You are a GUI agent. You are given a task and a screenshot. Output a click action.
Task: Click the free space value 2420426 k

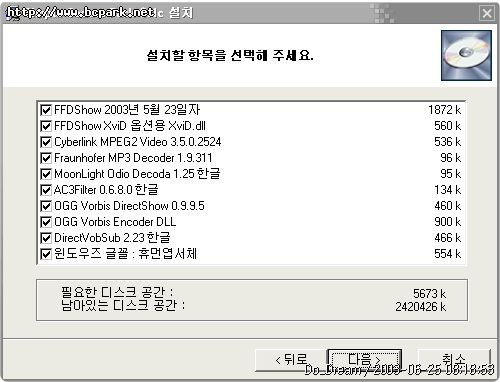[421, 307]
